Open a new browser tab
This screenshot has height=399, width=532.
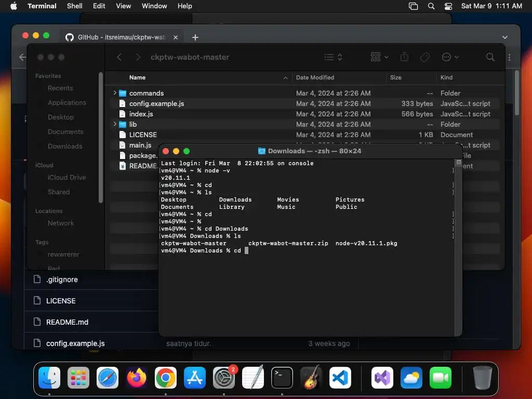[x=195, y=37]
